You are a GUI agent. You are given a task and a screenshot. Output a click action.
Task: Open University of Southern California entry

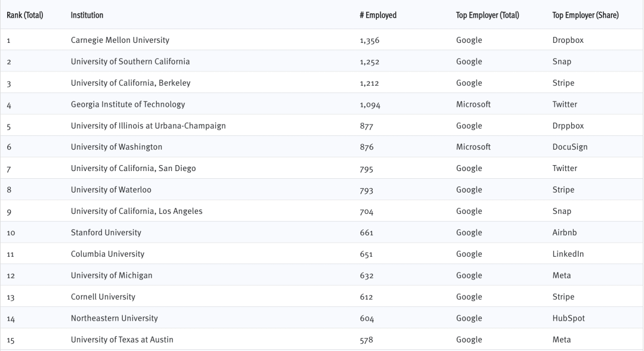[x=130, y=61]
